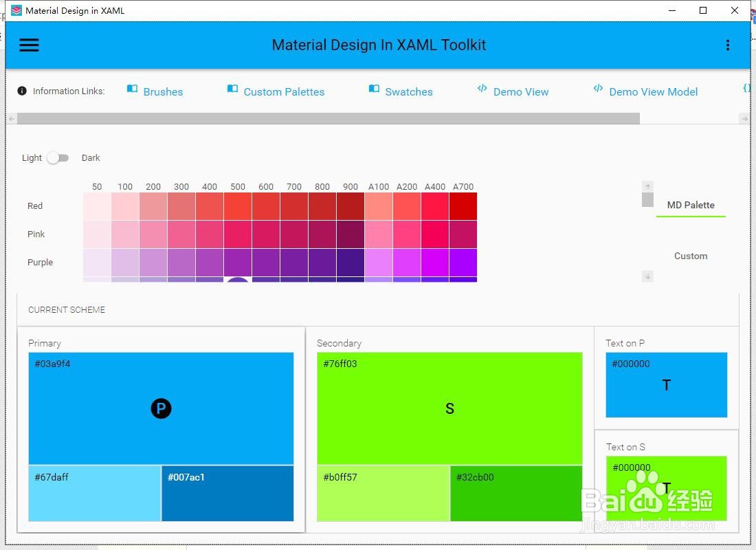Viewport: 756px width, 550px height.
Task: Click the palette vertical scrollbar thumb
Action: click(x=647, y=199)
